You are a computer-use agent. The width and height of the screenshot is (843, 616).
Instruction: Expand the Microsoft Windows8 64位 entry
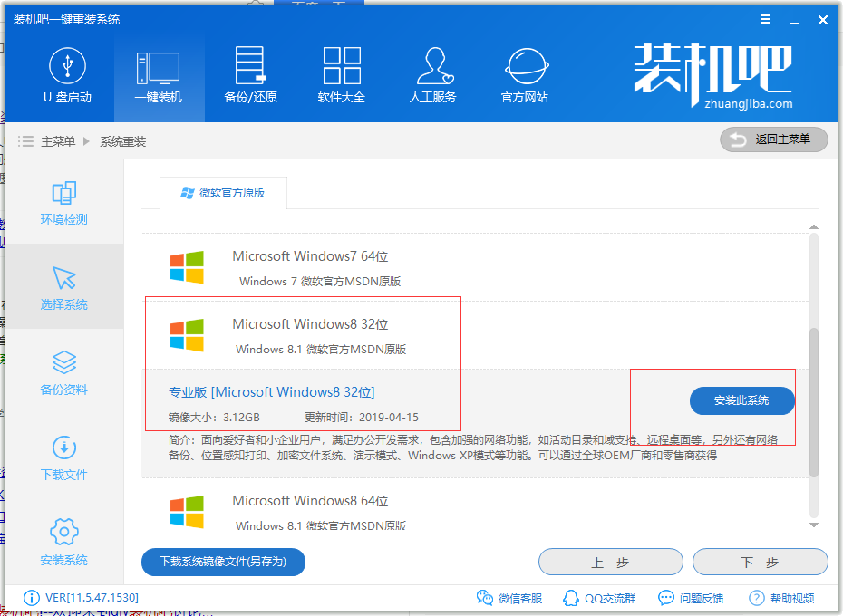[x=310, y=501]
